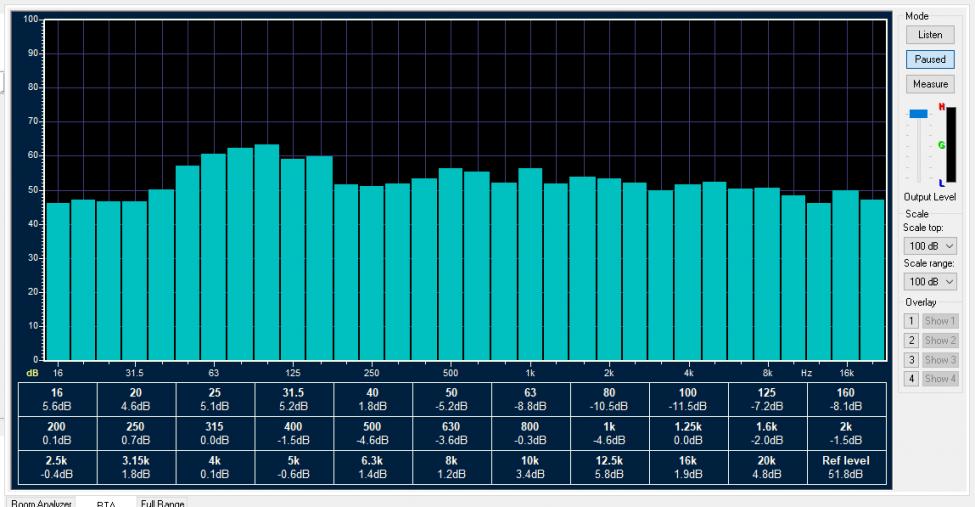The width and height of the screenshot is (975, 507).
Task: Select the 6.3k 1.4dB cell
Action: tap(373, 467)
